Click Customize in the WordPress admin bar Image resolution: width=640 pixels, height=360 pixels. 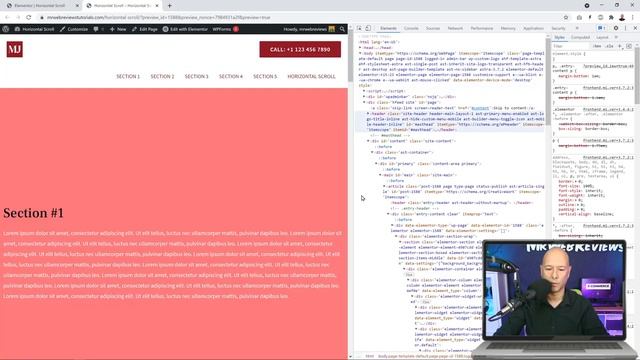(x=74, y=29)
